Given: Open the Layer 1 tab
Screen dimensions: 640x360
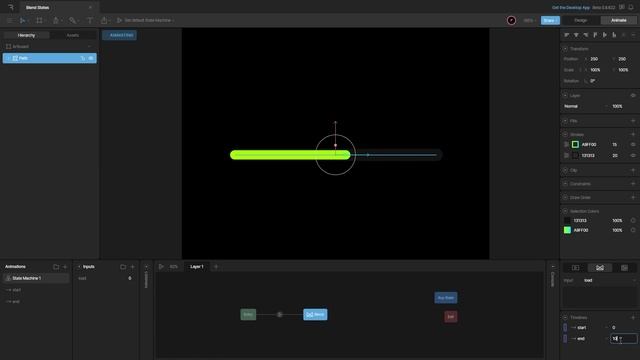Looking at the screenshot, I should click(197, 267).
